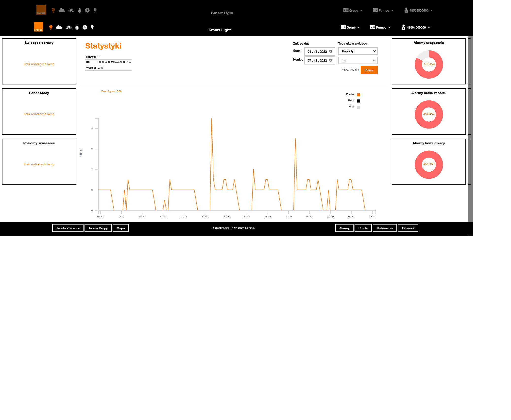Viewport: 511px width, 420px height.
Task: Click the version value v3.5
Action: (100, 68)
